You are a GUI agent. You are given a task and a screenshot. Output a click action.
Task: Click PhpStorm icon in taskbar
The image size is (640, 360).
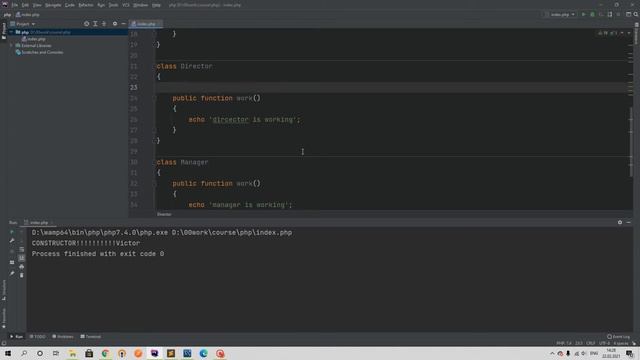tap(154, 353)
